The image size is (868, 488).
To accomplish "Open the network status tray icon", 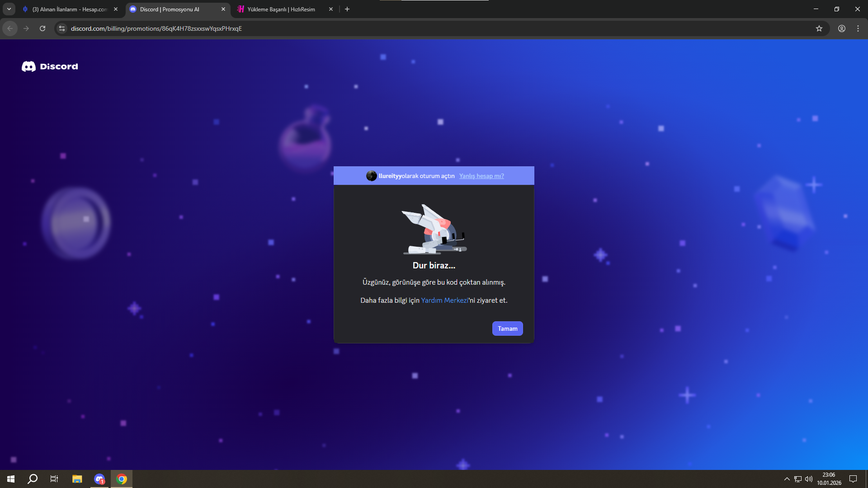I will [798, 479].
